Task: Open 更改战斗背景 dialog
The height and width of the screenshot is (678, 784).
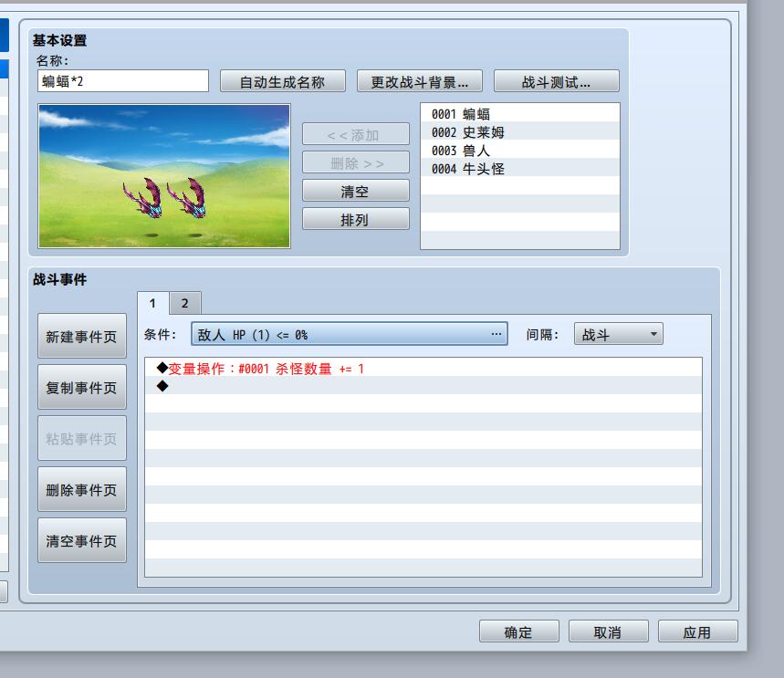Action: point(420,81)
